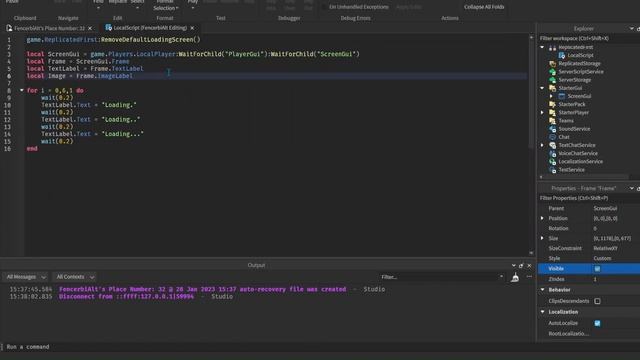The height and width of the screenshot is (360, 640).
Task: Select the LocalScript icon in Explorer tree
Action: click(562, 55)
